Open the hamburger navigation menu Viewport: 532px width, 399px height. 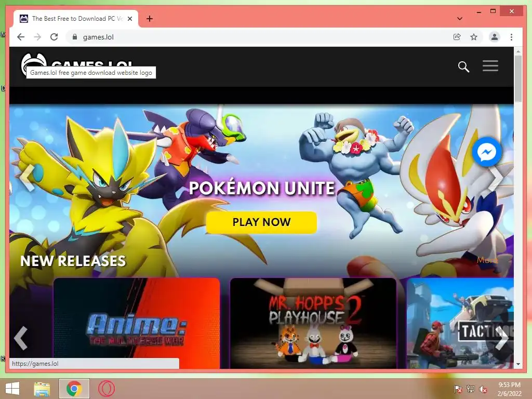pos(490,66)
